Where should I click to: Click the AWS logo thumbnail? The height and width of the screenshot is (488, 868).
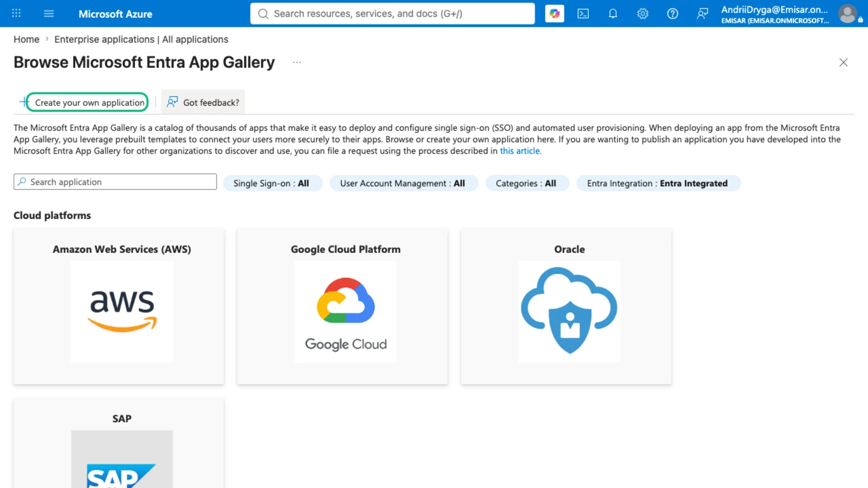coord(122,312)
